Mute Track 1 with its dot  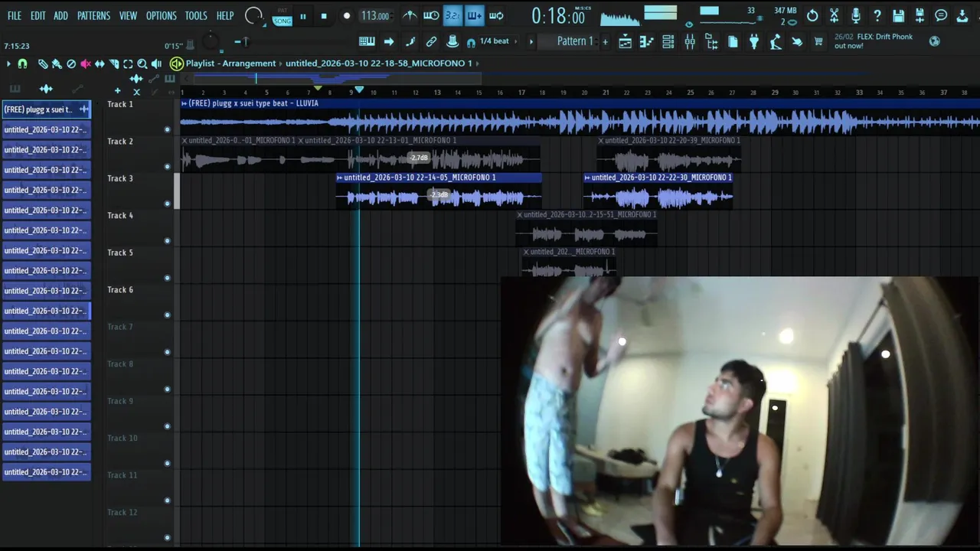[x=167, y=129]
